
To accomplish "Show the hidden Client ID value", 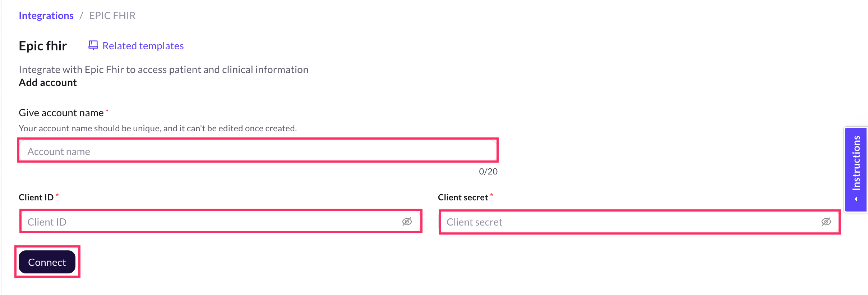I will (x=407, y=222).
